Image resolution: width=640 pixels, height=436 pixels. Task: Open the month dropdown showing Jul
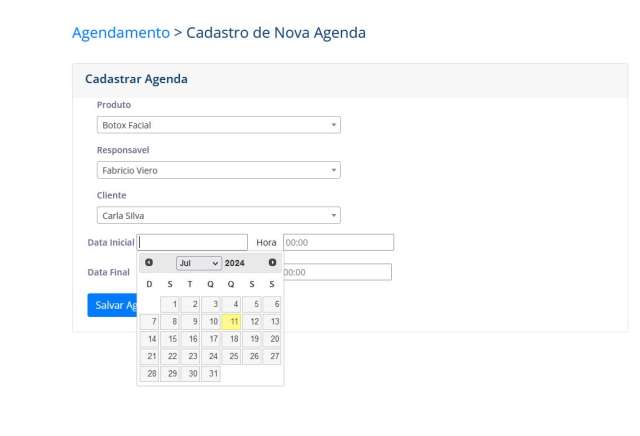(199, 263)
